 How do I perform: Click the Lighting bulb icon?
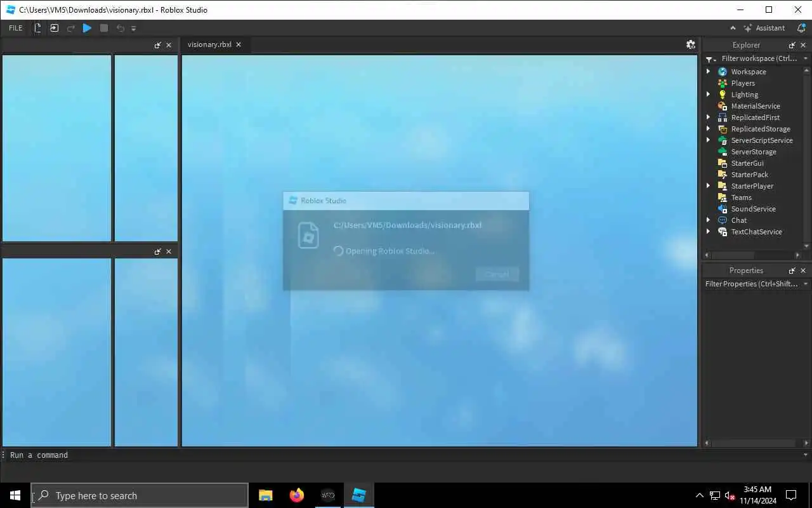(x=723, y=95)
